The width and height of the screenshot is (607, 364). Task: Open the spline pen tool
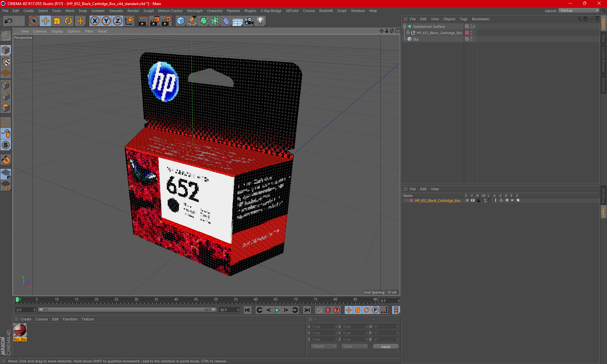point(192,21)
